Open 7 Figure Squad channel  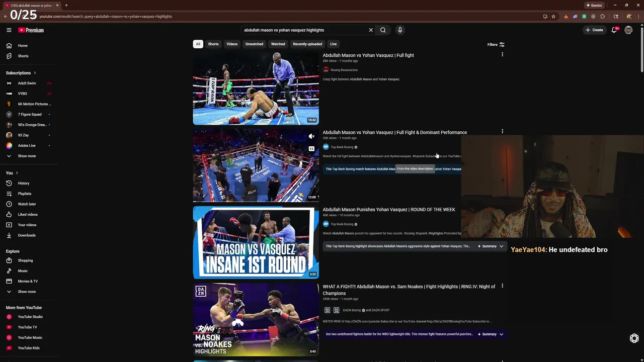[29, 114]
